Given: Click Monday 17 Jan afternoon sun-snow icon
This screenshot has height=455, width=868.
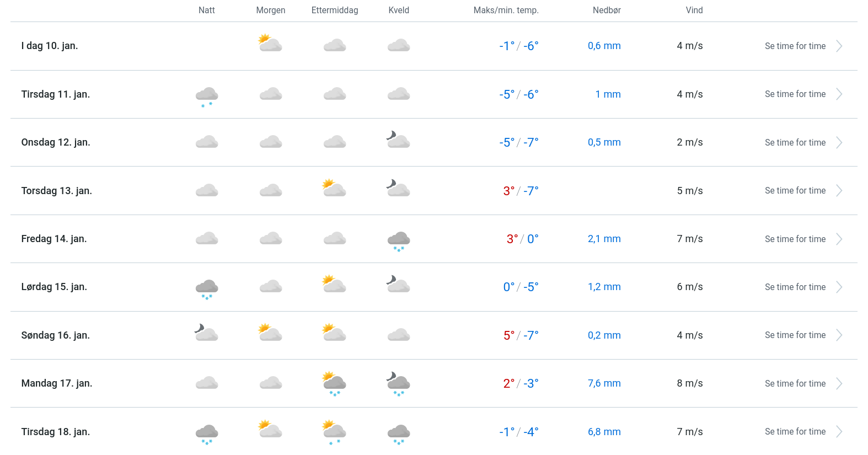Looking at the screenshot, I should tap(334, 383).
